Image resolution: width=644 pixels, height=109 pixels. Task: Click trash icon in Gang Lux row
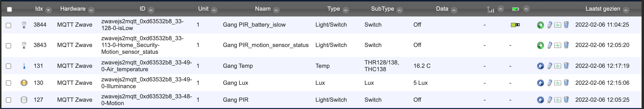[x=566, y=83]
